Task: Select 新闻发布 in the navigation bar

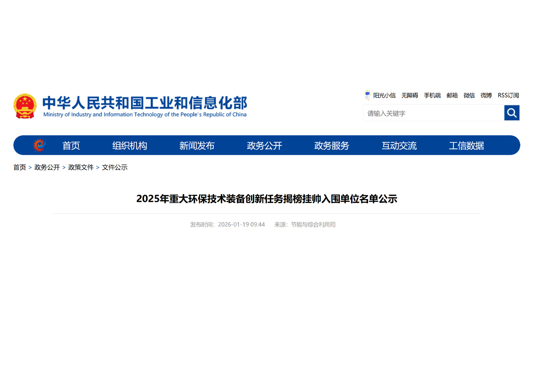Action: tap(197, 146)
